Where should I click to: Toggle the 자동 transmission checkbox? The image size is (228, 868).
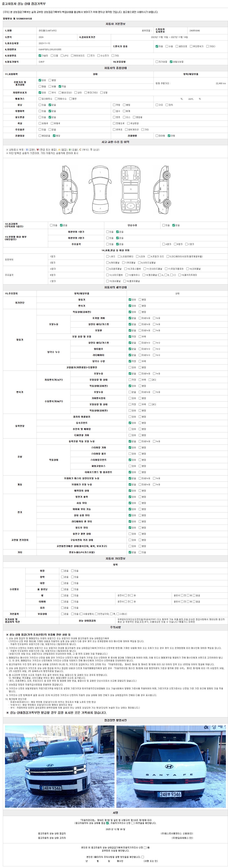point(157,46)
